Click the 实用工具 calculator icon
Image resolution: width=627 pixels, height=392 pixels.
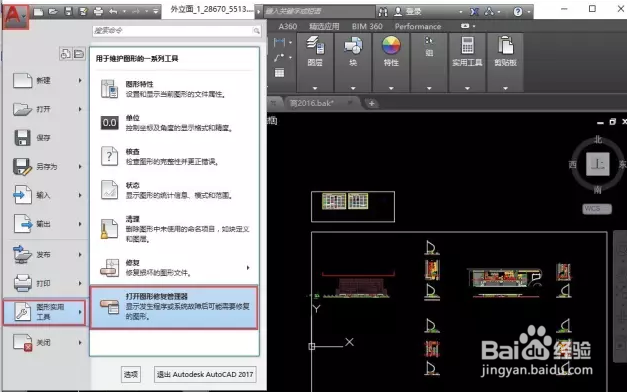[x=467, y=45]
